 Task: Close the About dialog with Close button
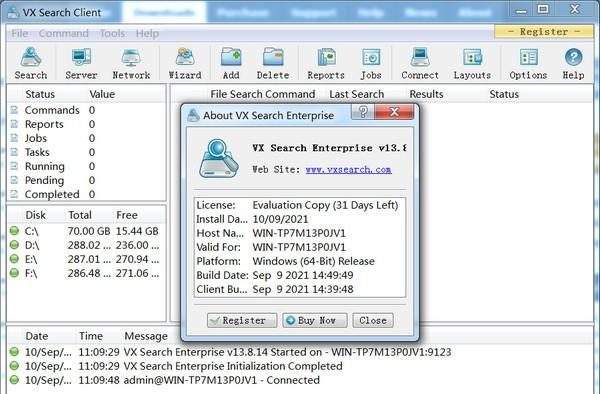click(x=373, y=320)
